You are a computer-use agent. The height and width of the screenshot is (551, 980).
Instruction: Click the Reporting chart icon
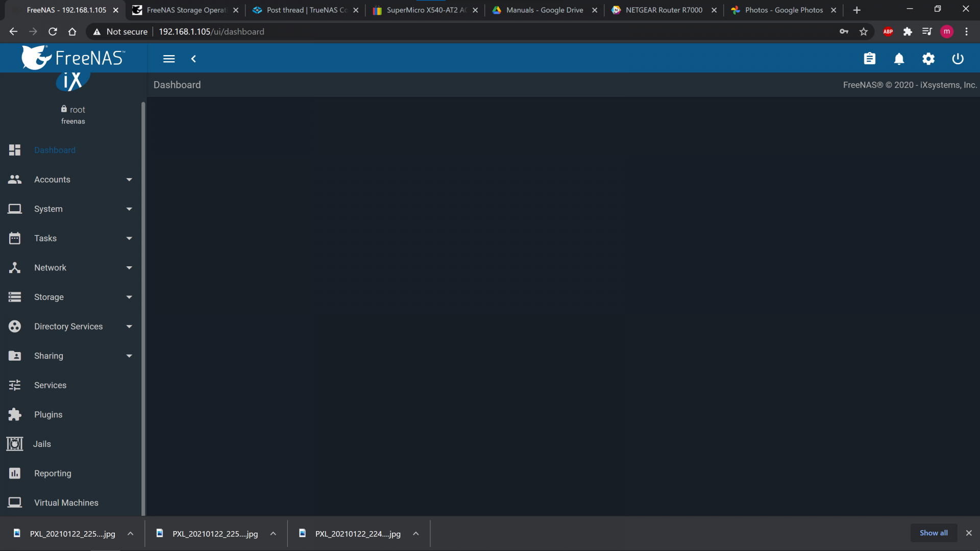pyautogui.click(x=15, y=473)
